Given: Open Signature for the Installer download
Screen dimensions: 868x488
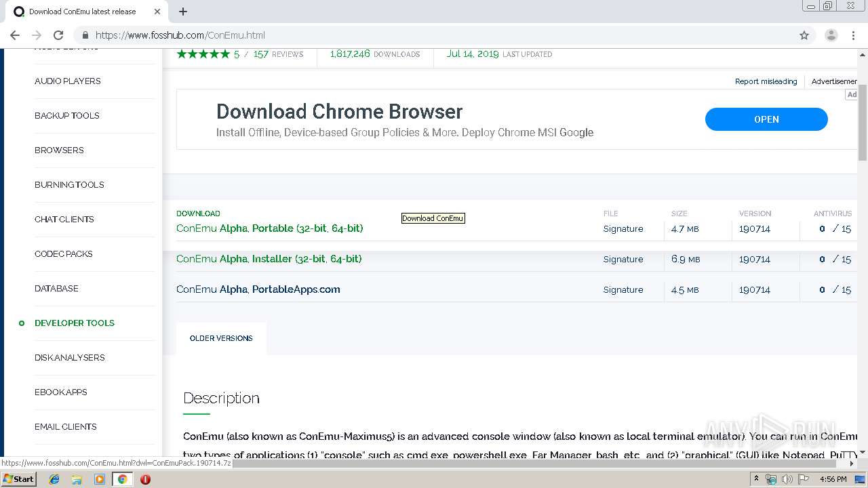Looking at the screenshot, I should 623,260.
